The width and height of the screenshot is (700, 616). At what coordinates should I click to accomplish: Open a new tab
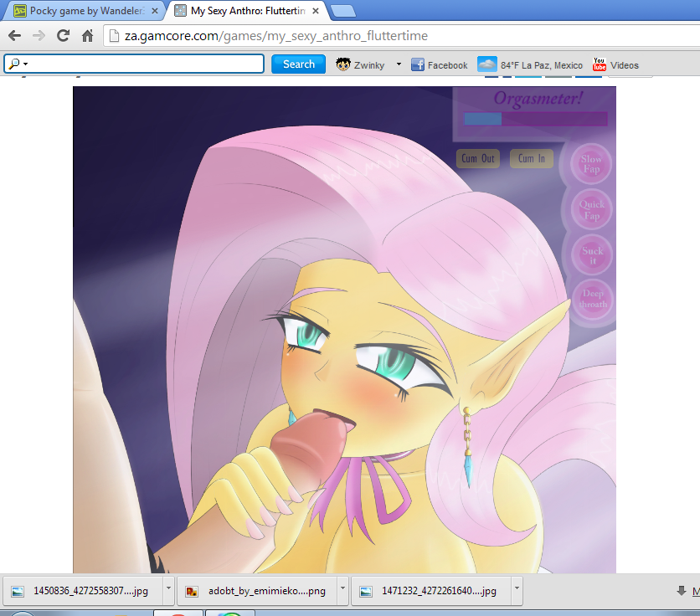(x=342, y=11)
